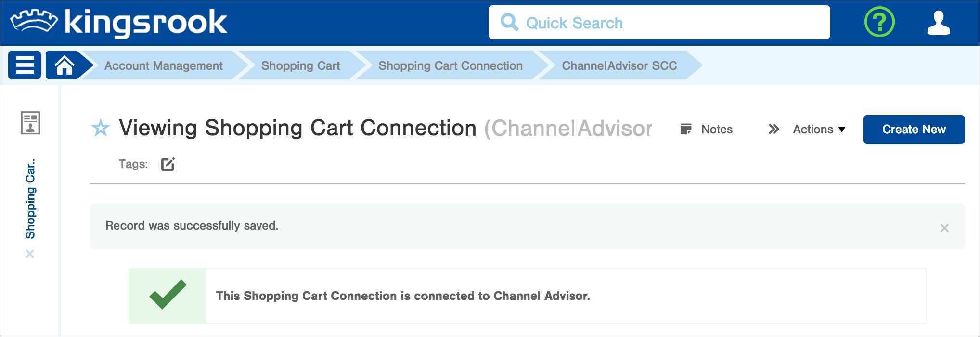The width and height of the screenshot is (980, 337).
Task: Open the Shopping Cart Connection breadcrumb
Action: click(x=451, y=65)
